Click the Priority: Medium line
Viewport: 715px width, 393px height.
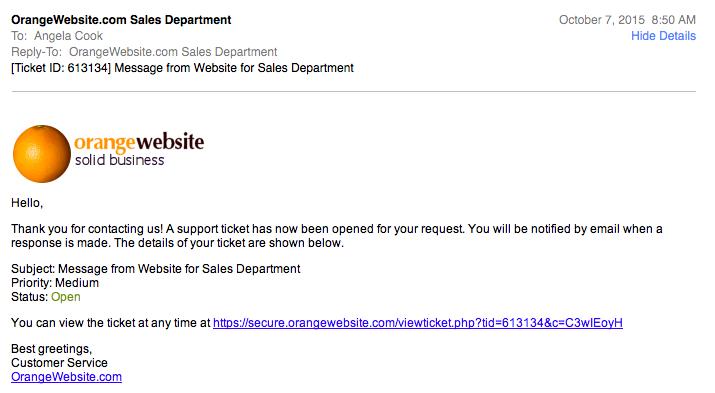55,283
